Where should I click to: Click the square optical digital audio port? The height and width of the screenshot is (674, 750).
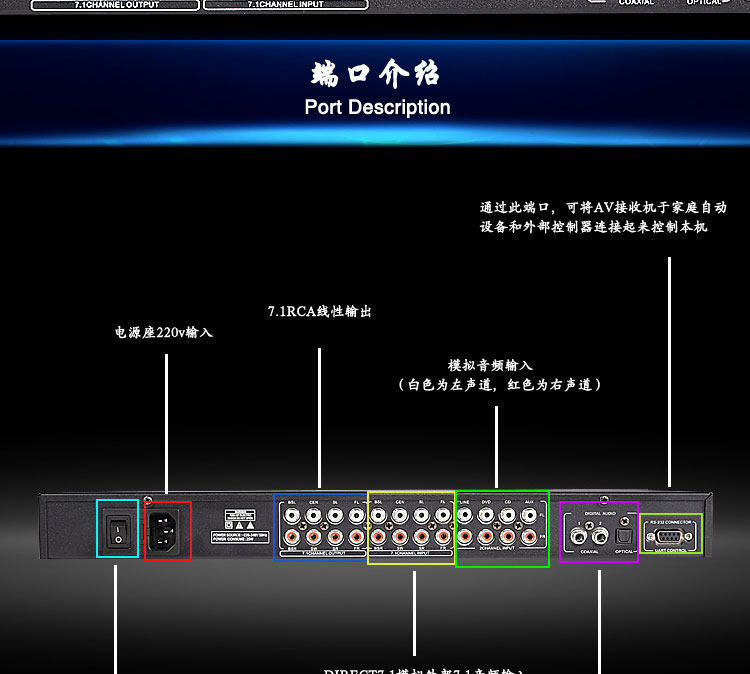click(623, 537)
